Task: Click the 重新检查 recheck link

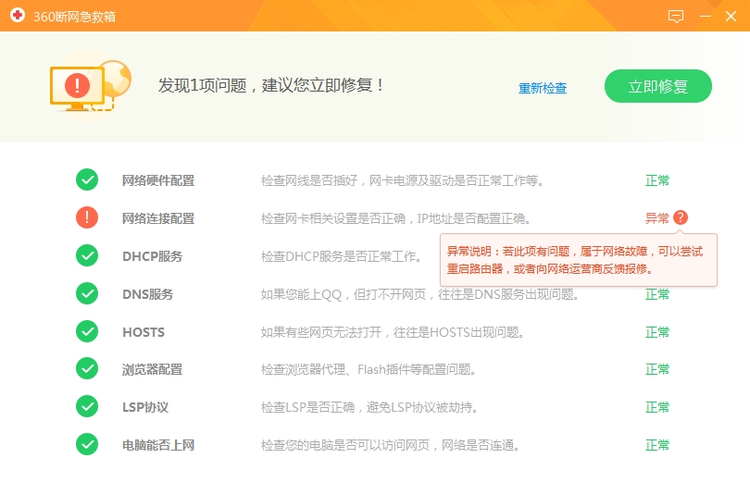Action: click(x=542, y=88)
